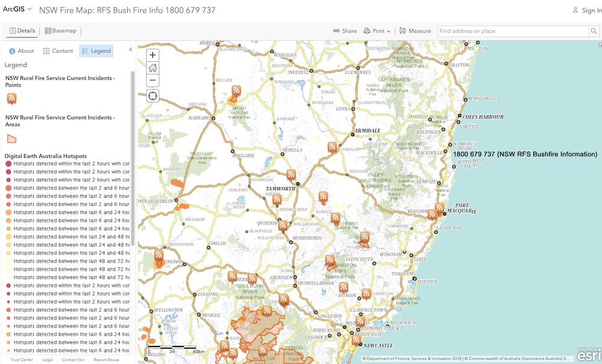Image resolution: width=602 pixels, height=364 pixels.
Task: Click the incident points legend symbol
Action: click(11, 99)
